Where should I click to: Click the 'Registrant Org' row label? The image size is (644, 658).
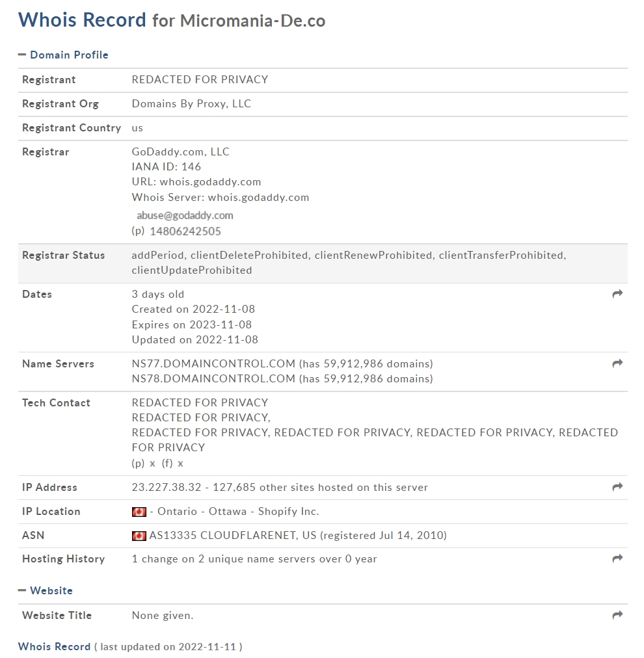click(60, 103)
